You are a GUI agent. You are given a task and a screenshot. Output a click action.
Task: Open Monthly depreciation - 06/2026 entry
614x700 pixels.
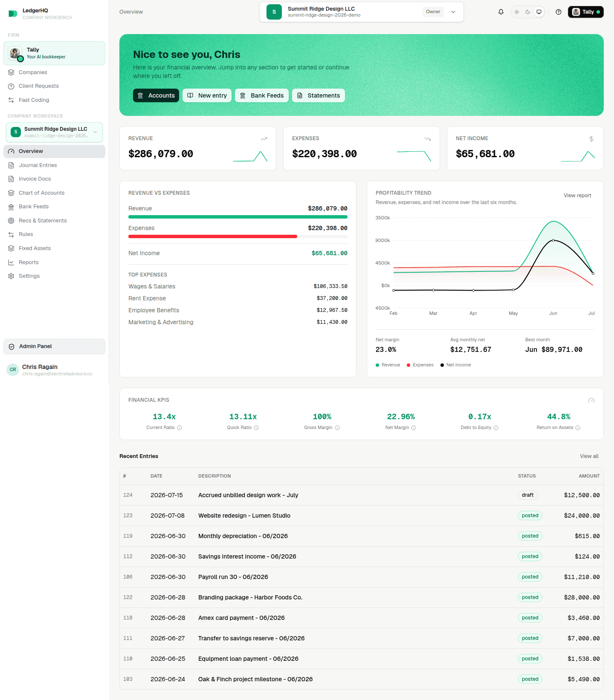click(x=362, y=536)
